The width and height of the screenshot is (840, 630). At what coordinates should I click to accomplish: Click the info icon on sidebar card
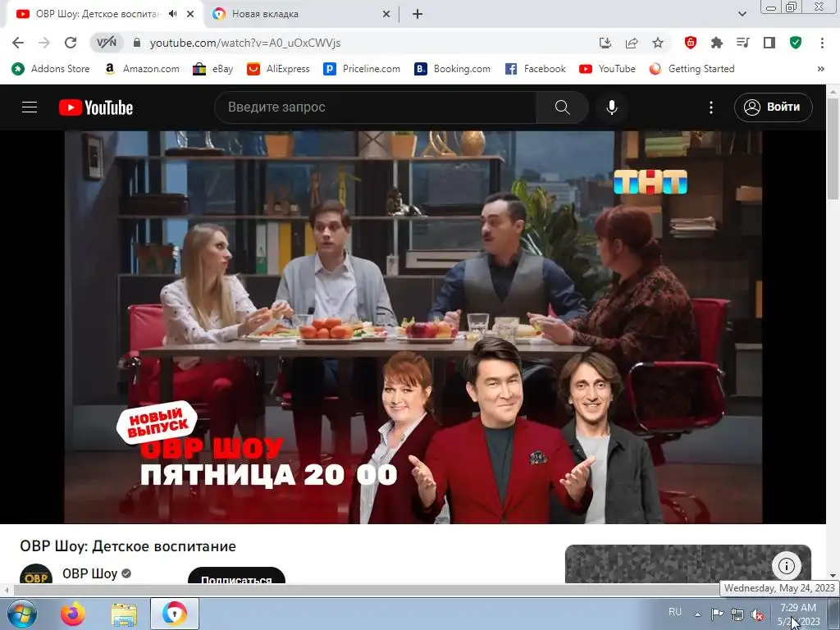pos(787,566)
